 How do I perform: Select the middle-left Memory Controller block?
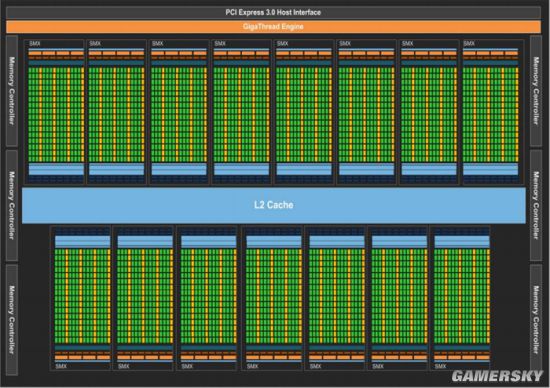(12, 206)
